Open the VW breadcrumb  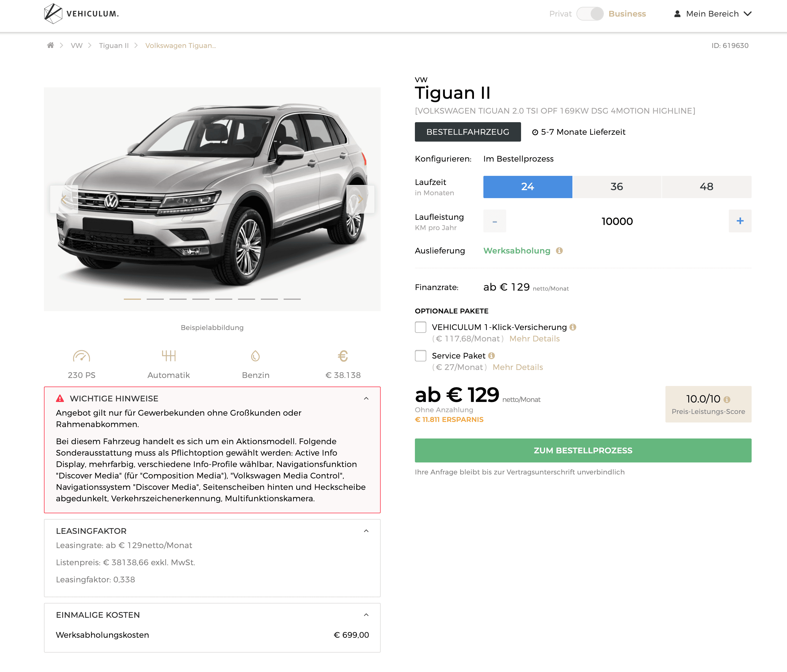[x=76, y=45]
